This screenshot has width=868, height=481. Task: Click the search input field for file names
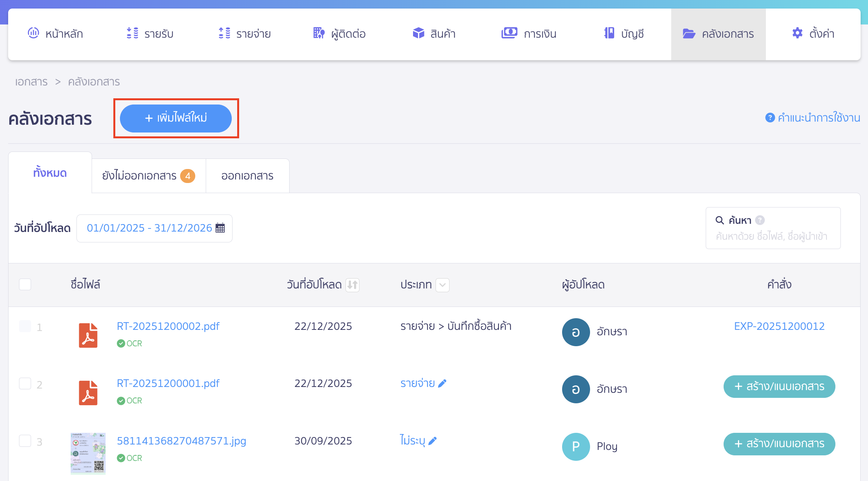pos(771,236)
